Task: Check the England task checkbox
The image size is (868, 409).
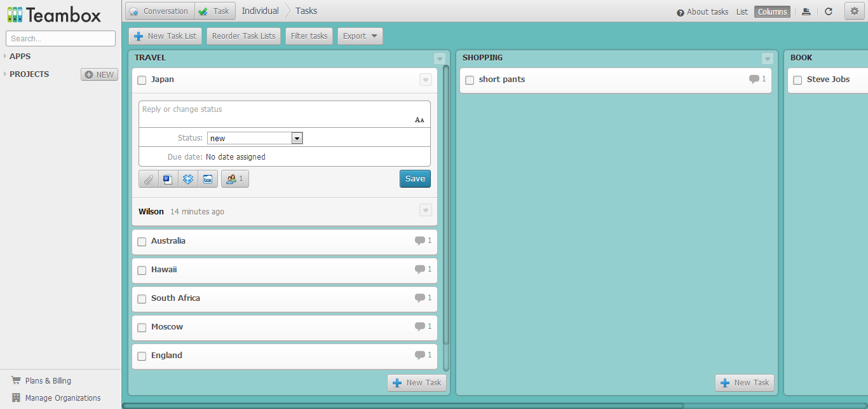Action: coord(142,356)
